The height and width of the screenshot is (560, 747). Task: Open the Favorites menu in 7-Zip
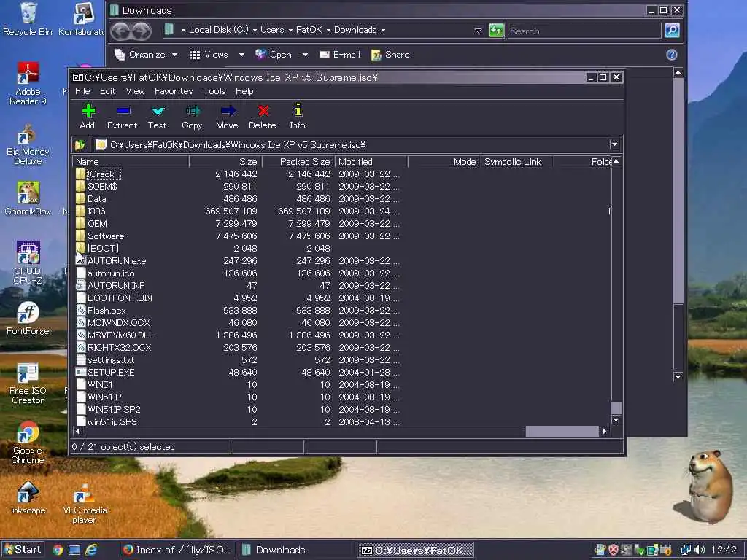tap(174, 91)
